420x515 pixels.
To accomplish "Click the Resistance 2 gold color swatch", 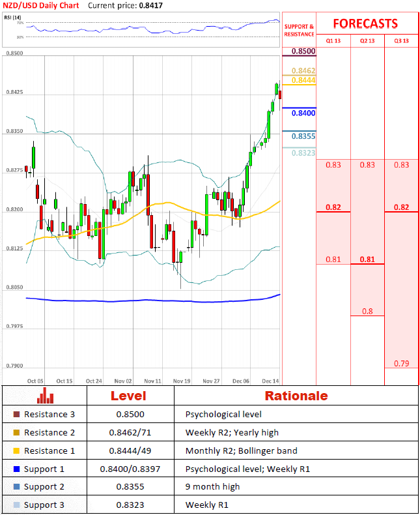I will point(16,433).
